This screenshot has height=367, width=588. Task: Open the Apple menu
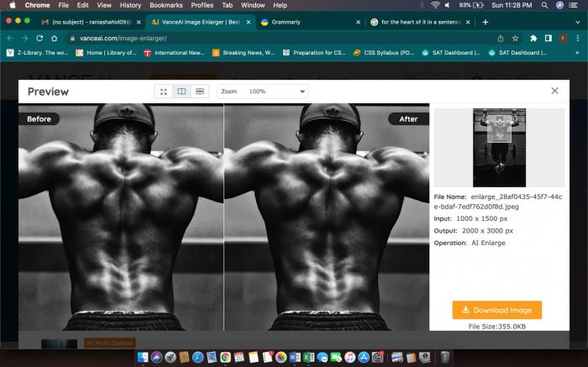pyautogui.click(x=13, y=5)
